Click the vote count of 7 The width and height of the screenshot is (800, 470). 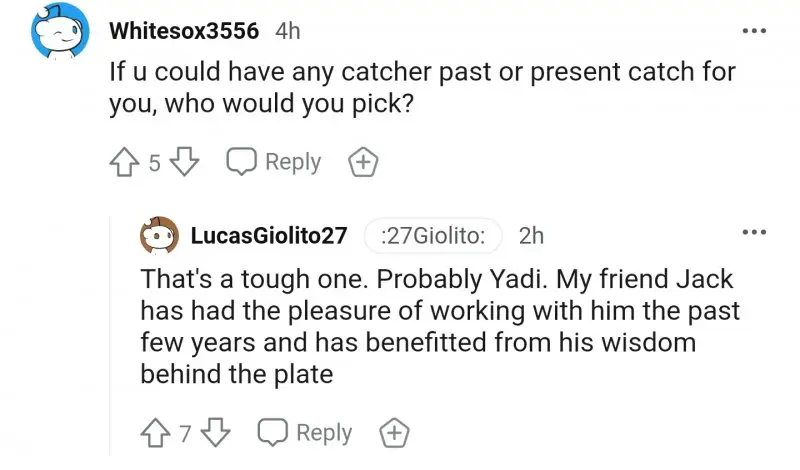(x=186, y=433)
